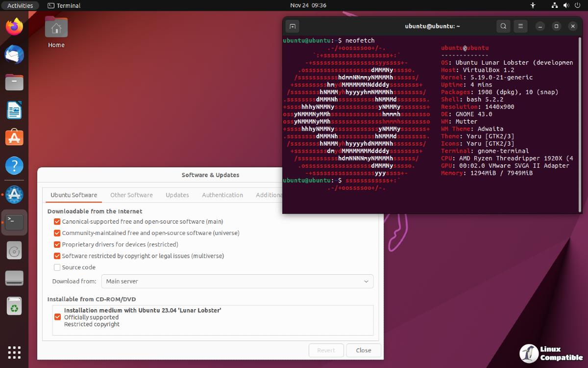Click the terminal search icon
Image resolution: width=588 pixels, height=368 pixels.
click(503, 26)
